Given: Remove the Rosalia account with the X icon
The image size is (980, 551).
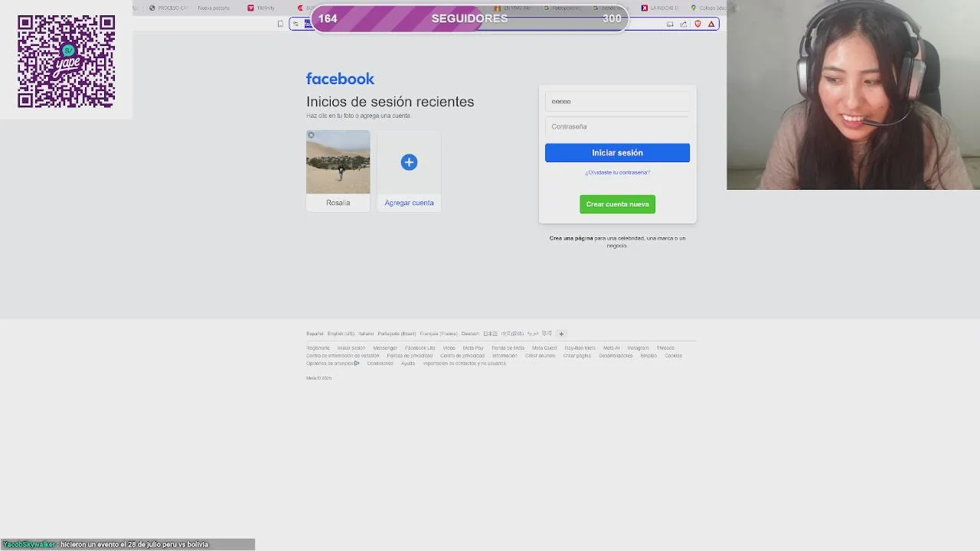Looking at the screenshot, I should (311, 135).
